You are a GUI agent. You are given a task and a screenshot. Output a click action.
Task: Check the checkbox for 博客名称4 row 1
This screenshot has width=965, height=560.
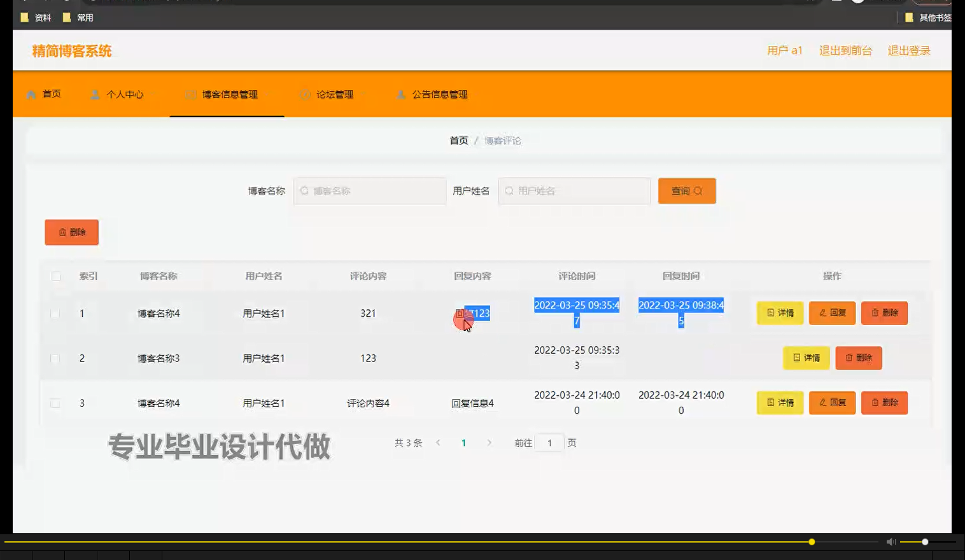point(55,313)
